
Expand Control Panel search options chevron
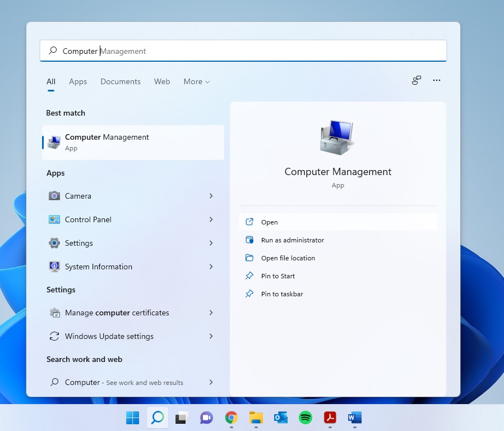pos(211,219)
